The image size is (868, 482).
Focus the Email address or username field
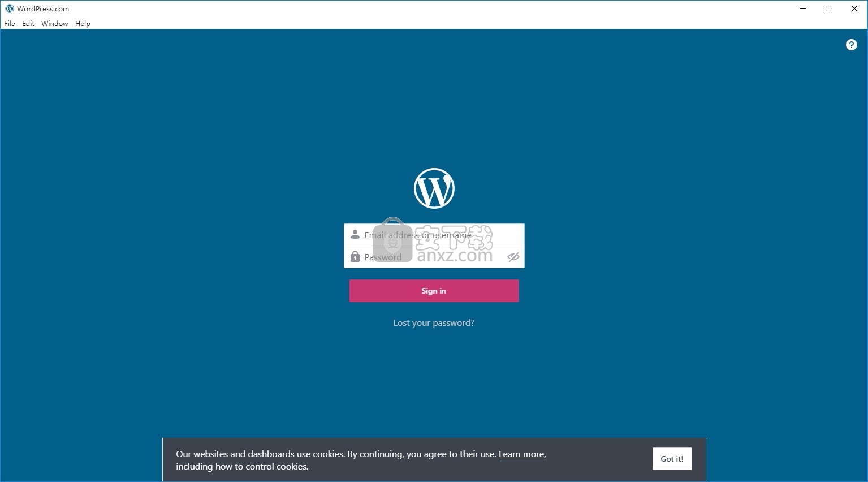[x=434, y=235]
